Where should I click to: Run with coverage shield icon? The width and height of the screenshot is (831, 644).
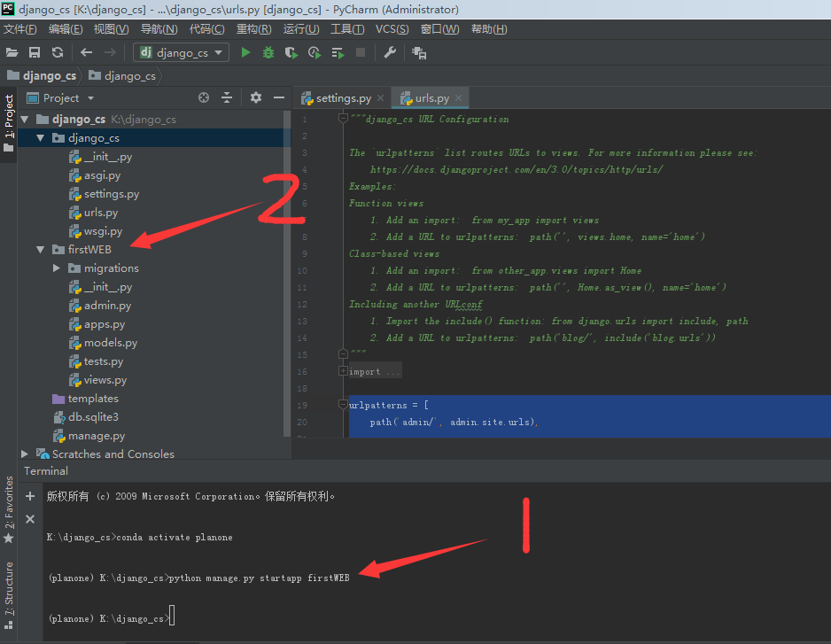pos(291,52)
